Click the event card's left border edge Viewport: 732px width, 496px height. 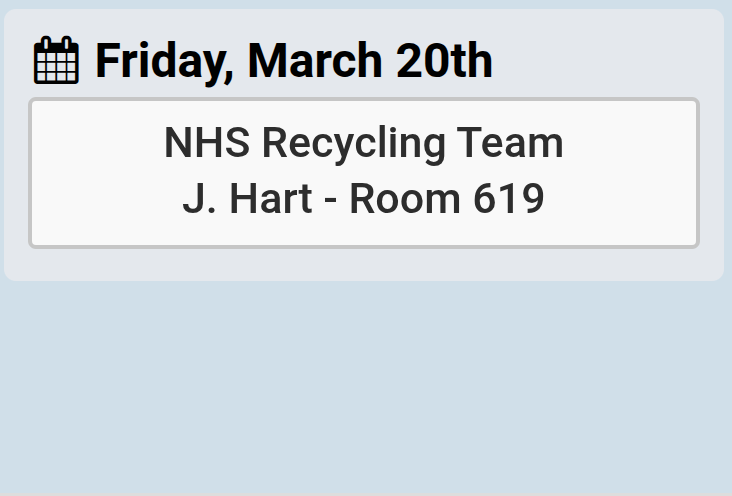pos(31,172)
